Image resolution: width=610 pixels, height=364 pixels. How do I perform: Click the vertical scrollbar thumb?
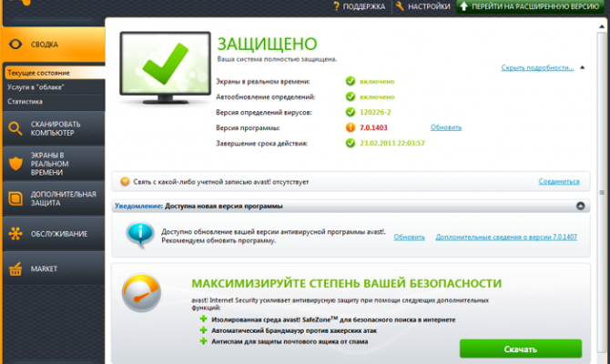click(x=602, y=193)
